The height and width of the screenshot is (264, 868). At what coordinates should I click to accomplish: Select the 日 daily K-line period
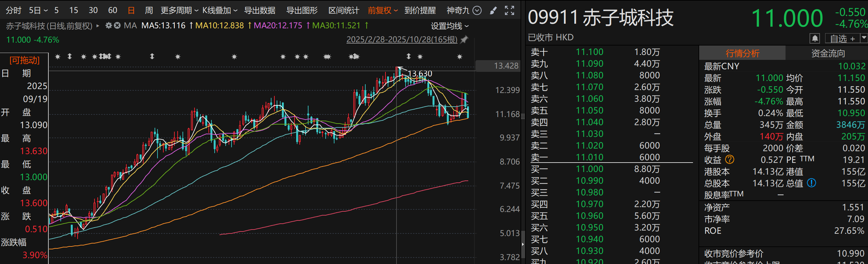(132, 10)
